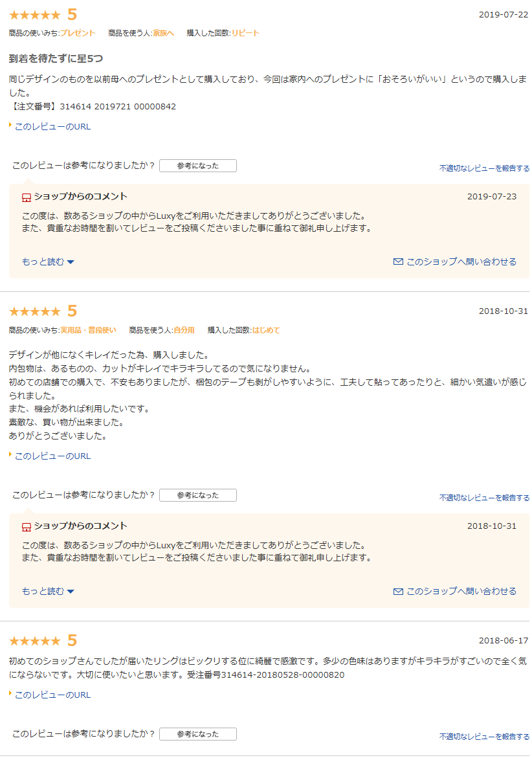Open このレビューのURL for the 2018-10-31 review
This screenshot has height=758, width=532.
[52, 456]
